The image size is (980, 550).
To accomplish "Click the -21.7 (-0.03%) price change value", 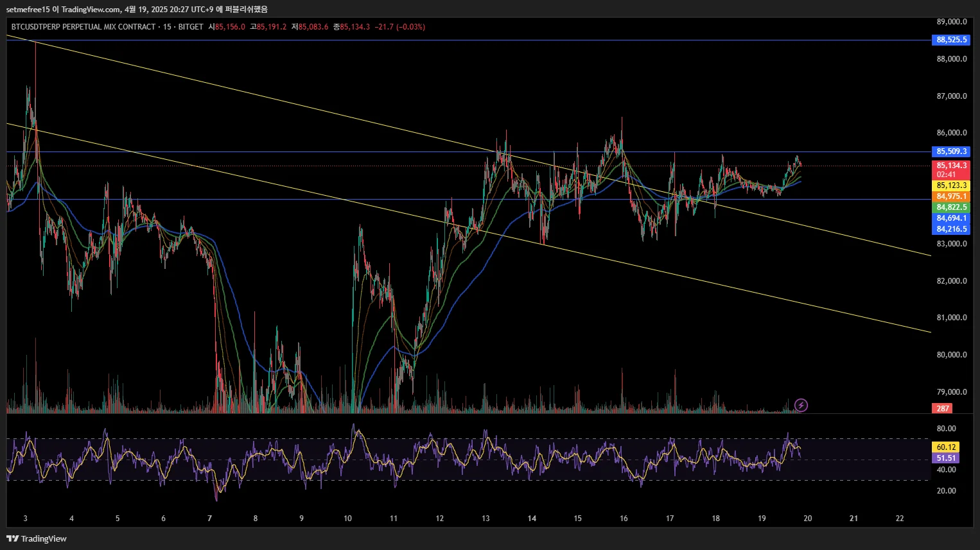I will pos(400,27).
